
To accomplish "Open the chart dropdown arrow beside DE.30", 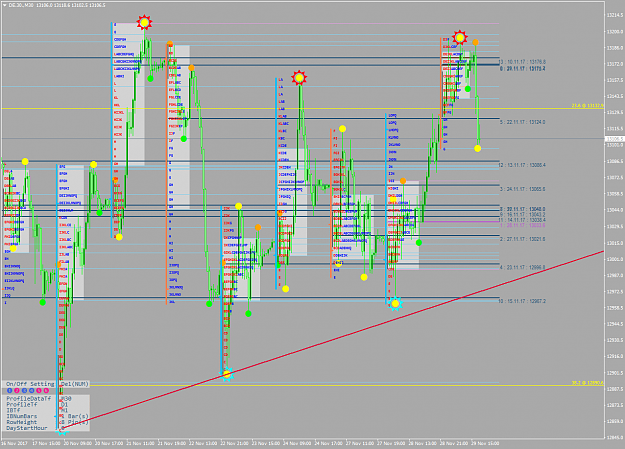I will (4, 5).
